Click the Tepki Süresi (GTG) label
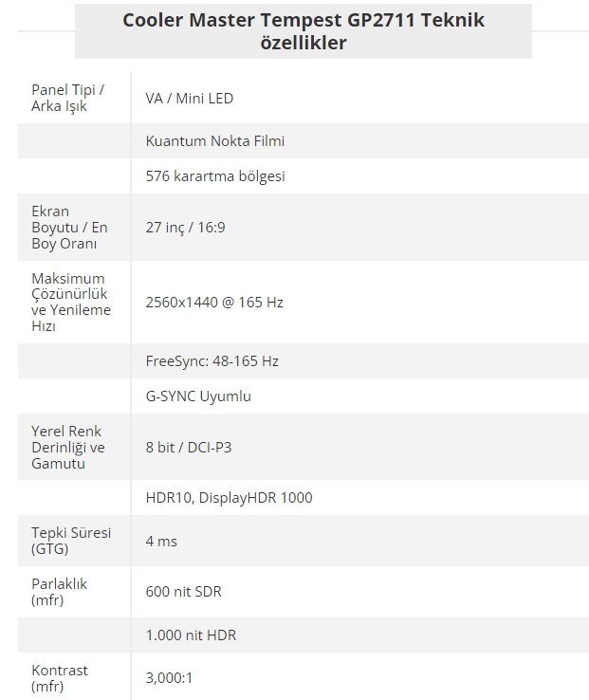The width and height of the screenshot is (589, 700). [x=71, y=541]
